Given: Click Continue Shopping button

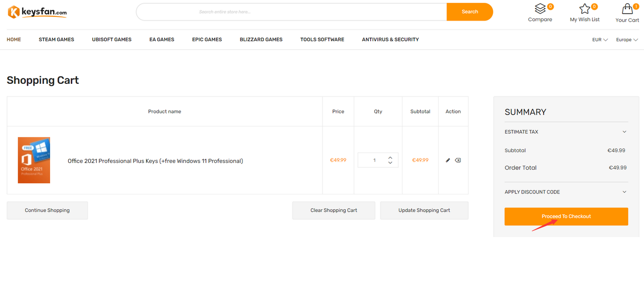Looking at the screenshot, I should (47, 210).
